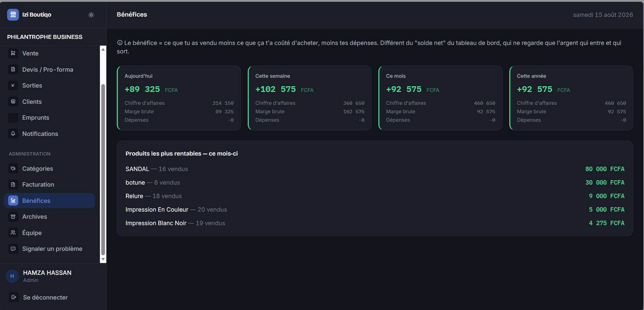Click the botune product name
644x310 pixels.
(x=135, y=183)
